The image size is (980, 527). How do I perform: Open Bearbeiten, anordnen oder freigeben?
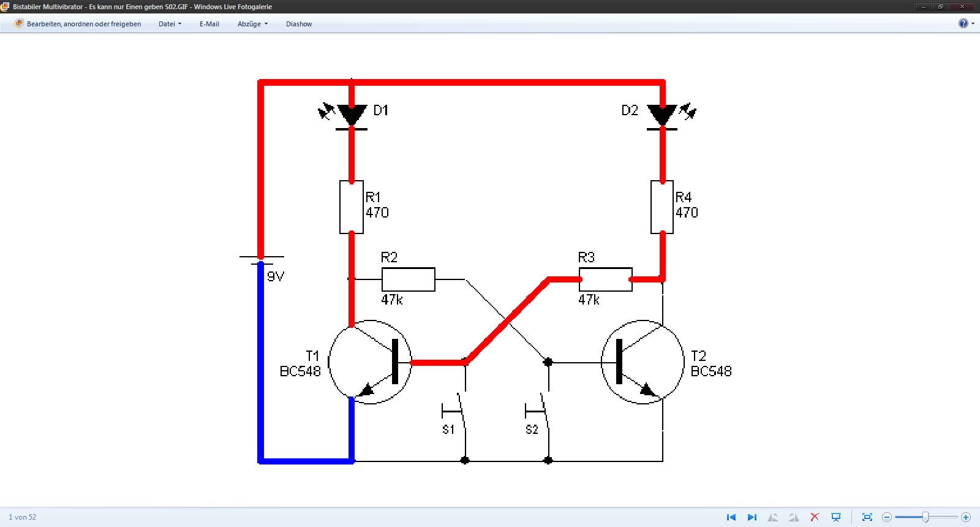click(x=84, y=24)
